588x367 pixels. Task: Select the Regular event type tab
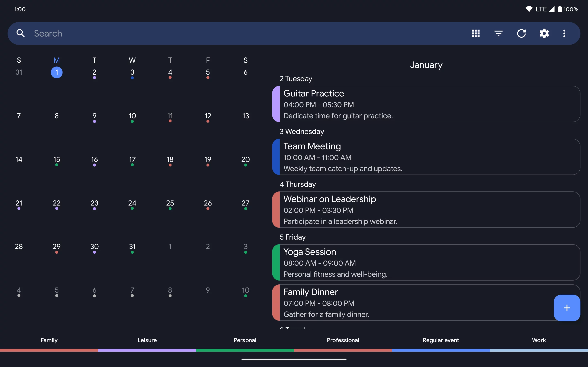coord(441,340)
